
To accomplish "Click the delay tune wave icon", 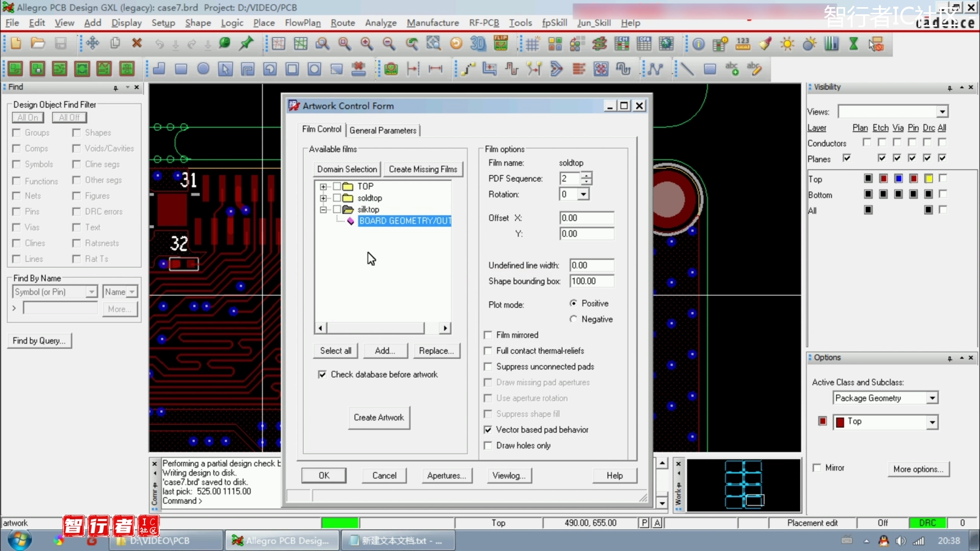I will [x=623, y=68].
